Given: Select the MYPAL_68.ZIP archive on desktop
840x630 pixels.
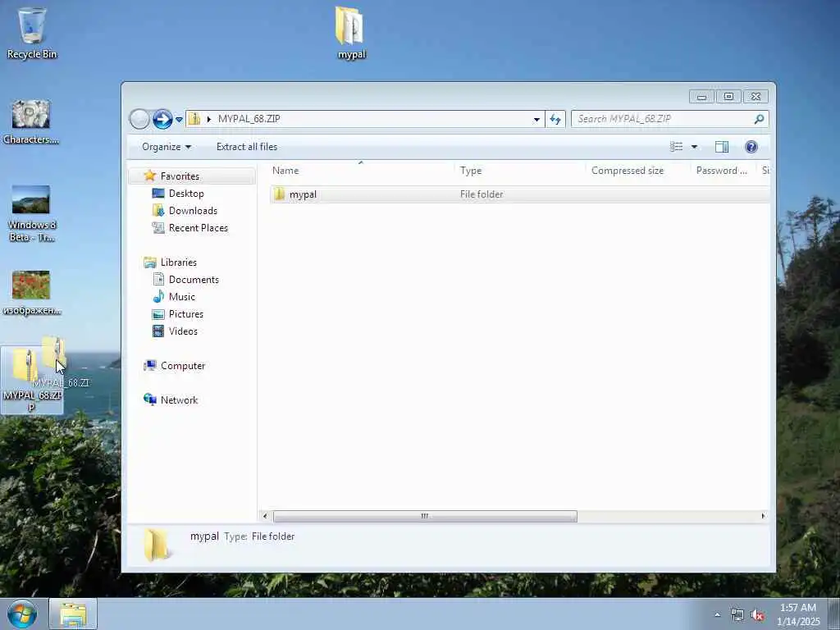Looking at the screenshot, I should (x=32, y=381).
